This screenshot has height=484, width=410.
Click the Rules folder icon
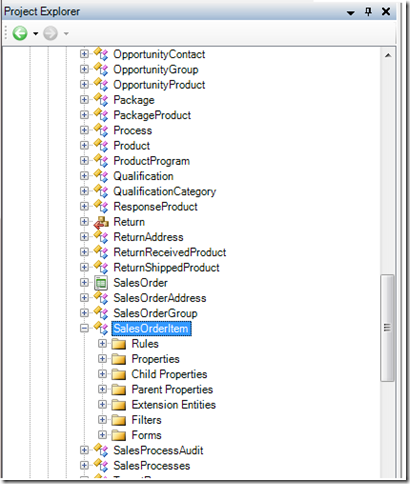pyautogui.click(x=119, y=344)
